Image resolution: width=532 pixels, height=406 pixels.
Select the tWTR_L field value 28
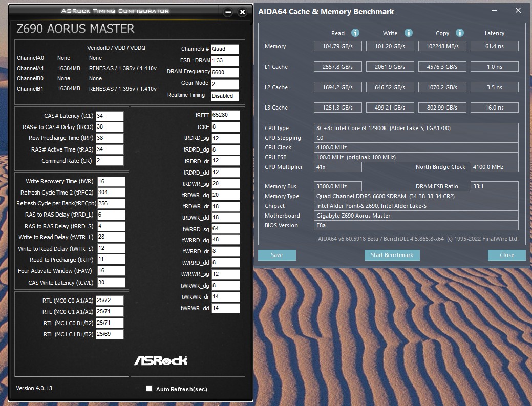[x=111, y=237]
